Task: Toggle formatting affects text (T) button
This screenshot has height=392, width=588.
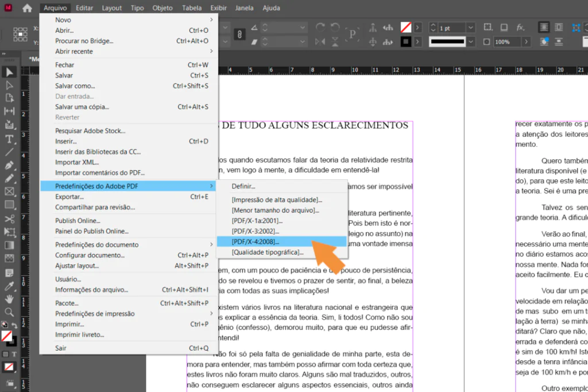Action: point(14,354)
